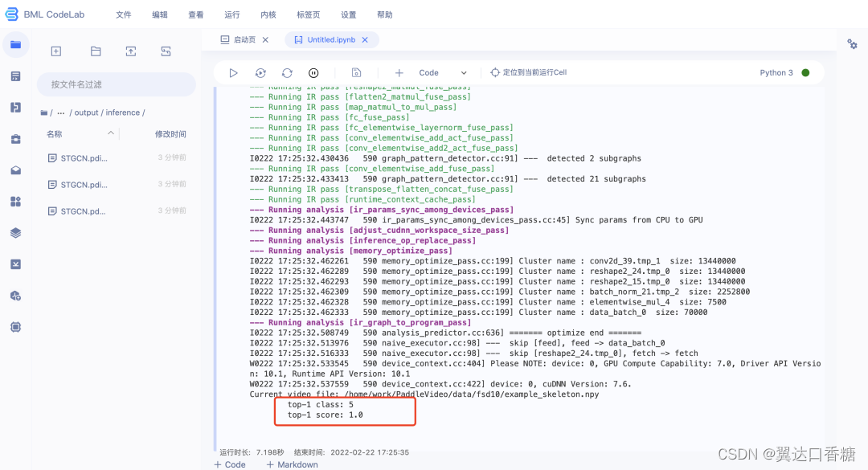
Task: Click the 运行时长 7.198秒 status text
Action: [252, 452]
